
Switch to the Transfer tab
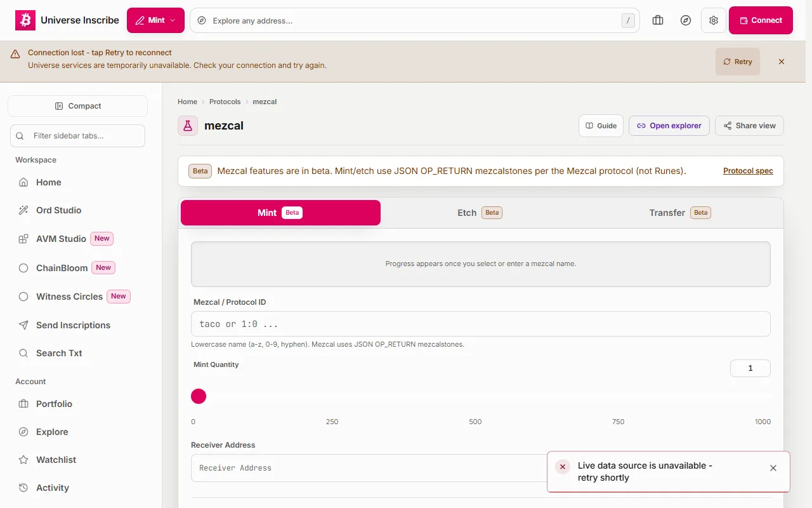coord(680,213)
